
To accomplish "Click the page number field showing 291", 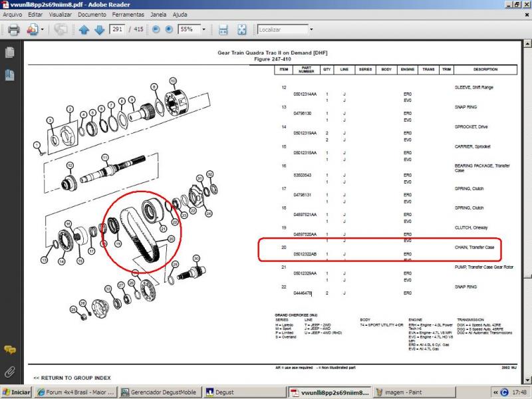I will click(x=117, y=29).
